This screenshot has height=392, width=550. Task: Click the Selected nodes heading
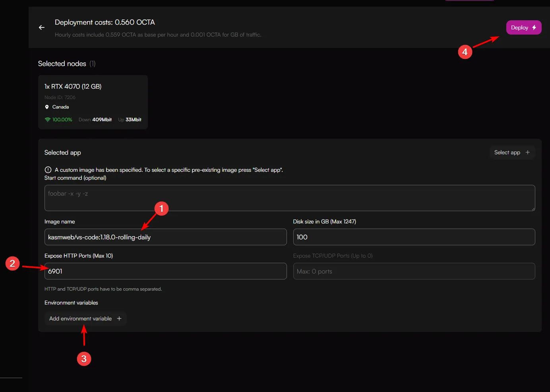click(x=62, y=64)
